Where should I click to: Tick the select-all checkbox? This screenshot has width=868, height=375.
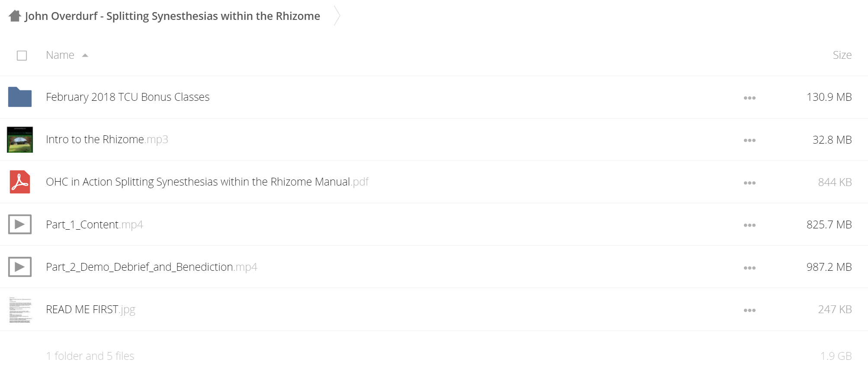22,55
